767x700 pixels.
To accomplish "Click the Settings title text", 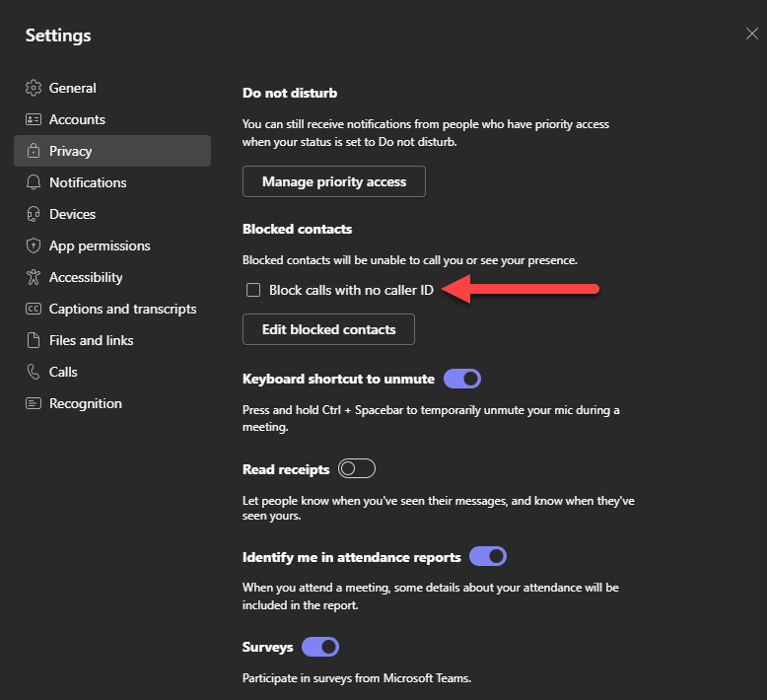I will click(x=58, y=35).
